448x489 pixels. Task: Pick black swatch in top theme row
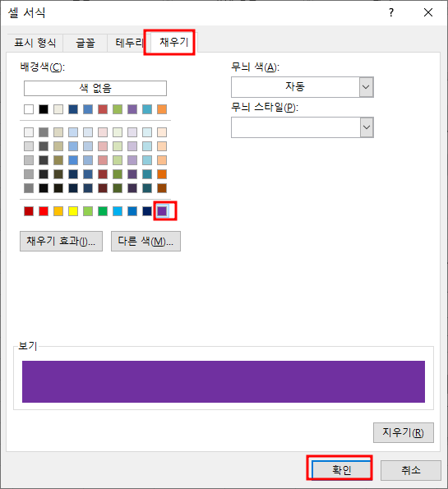(x=44, y=109)
